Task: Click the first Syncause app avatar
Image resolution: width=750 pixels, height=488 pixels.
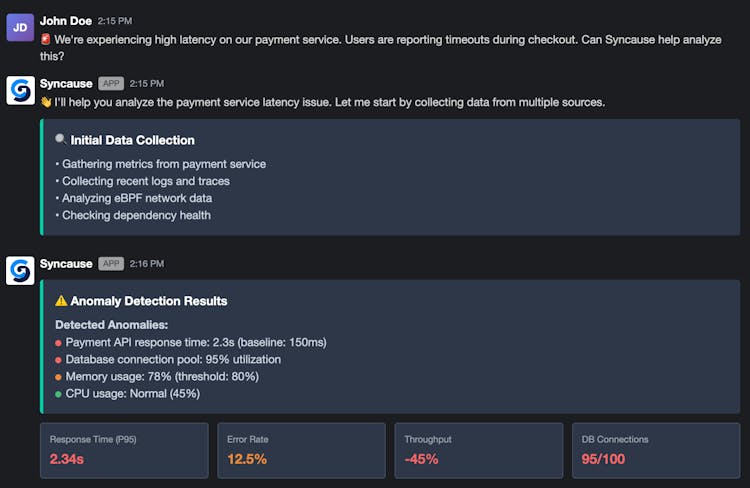Action: (x=20, y=90)
